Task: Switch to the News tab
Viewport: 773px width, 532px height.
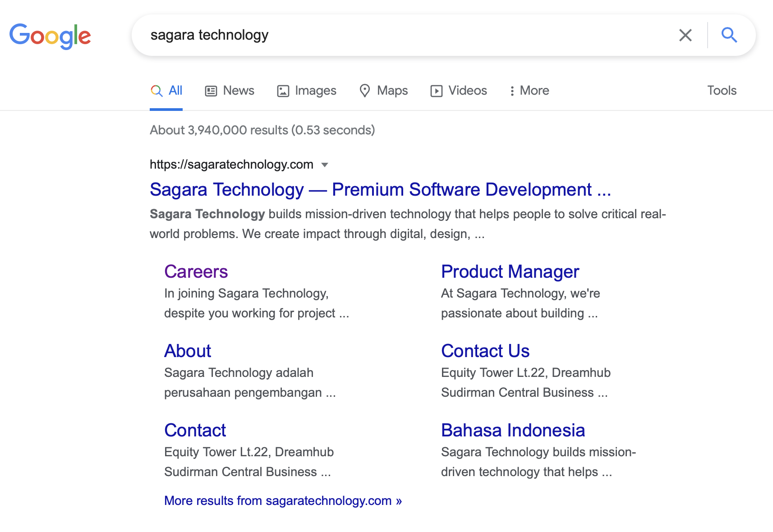Action: coord(230,91)
